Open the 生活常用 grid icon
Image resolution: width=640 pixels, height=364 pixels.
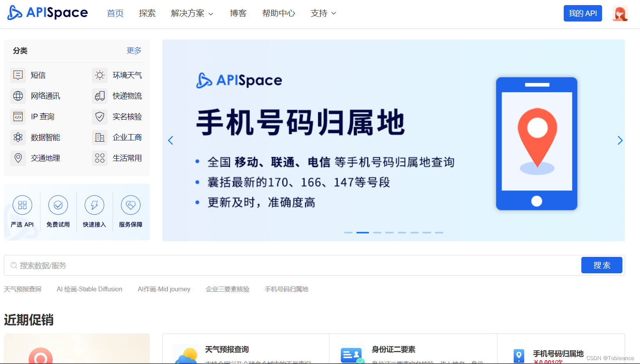point(100,158)
